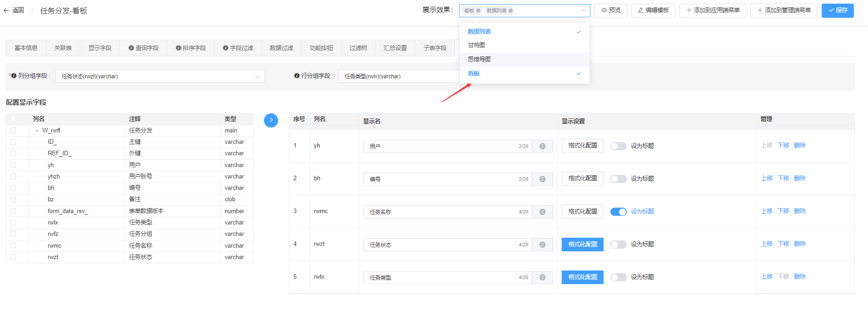Click the blue move-right arrow button
This screenshot has width=868, height=311.
[x=271, y=120]
